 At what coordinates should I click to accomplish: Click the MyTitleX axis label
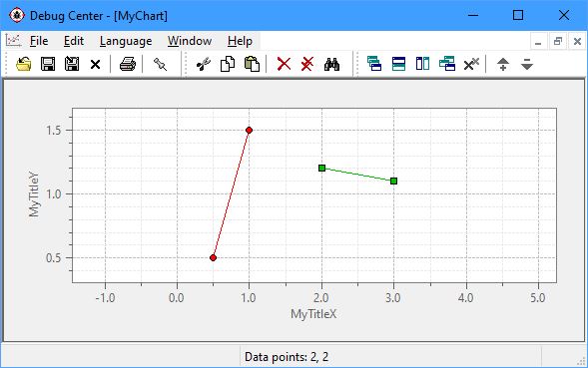click(313, 314)
